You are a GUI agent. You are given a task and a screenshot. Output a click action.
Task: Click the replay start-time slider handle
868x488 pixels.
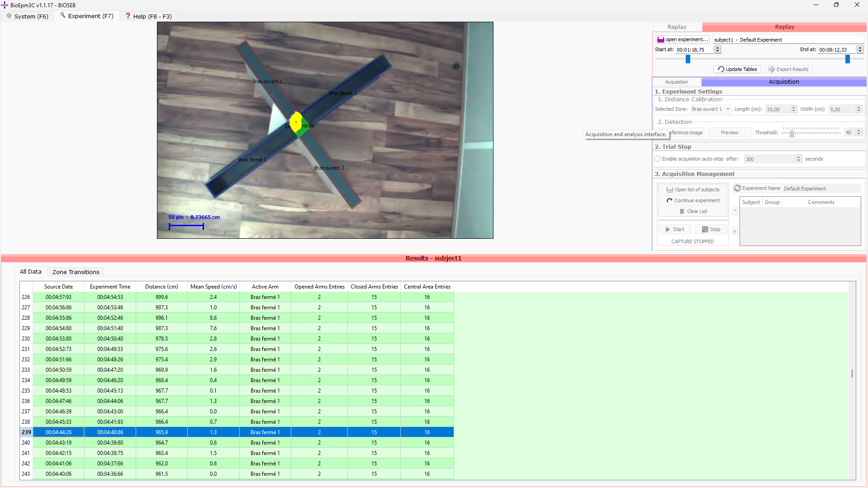pyautogui.click(x=688, y=59)
